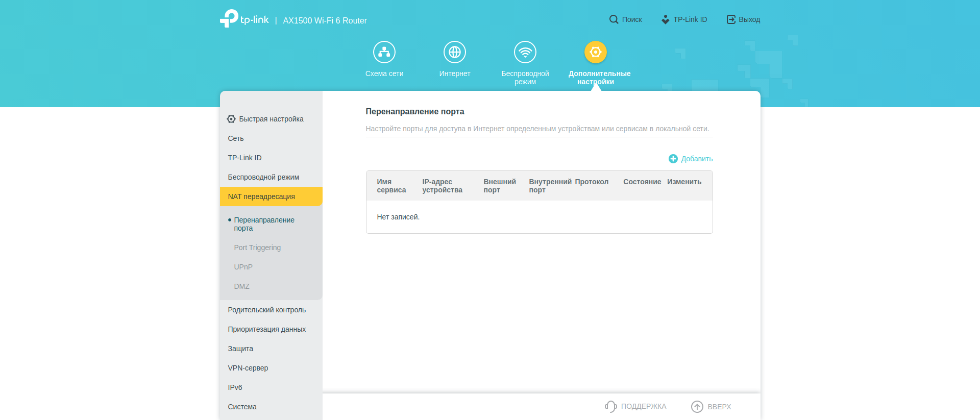The image size is (980, 420).
Task: Open Родительский контроль in sidebar
Action: click(266, 310)
